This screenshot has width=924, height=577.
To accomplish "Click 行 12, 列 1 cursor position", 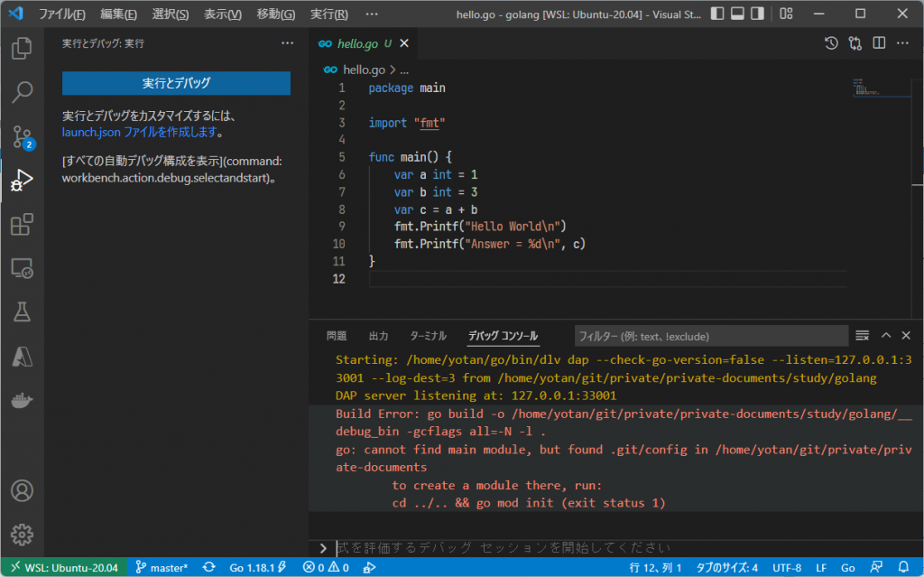I will click(655, 568).
